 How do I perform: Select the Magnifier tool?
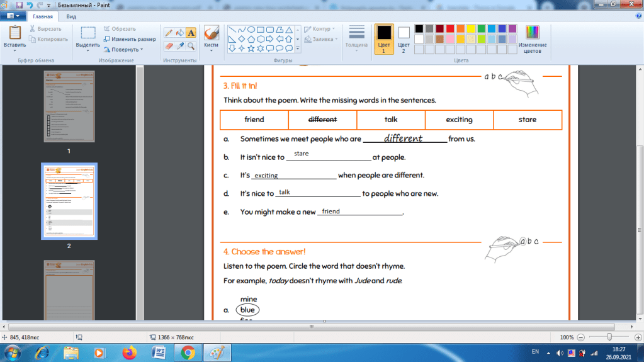click(x=191, y=46)
